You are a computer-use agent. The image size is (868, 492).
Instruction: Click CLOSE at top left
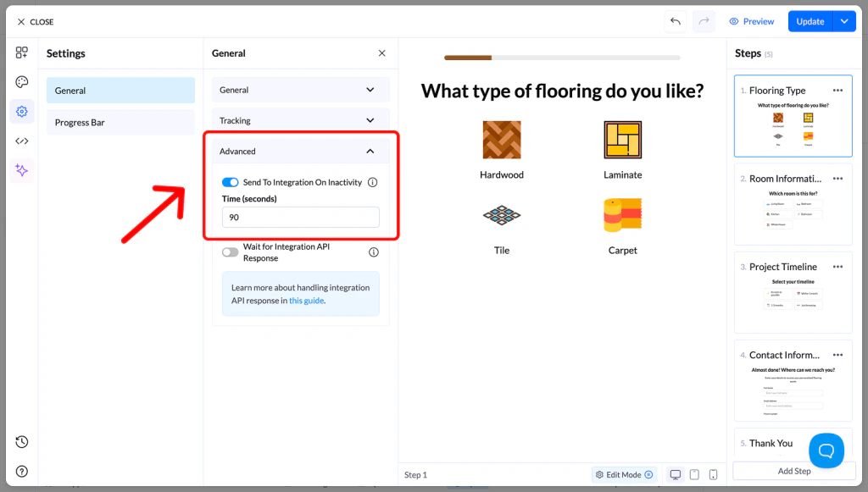tap(36, 21)
